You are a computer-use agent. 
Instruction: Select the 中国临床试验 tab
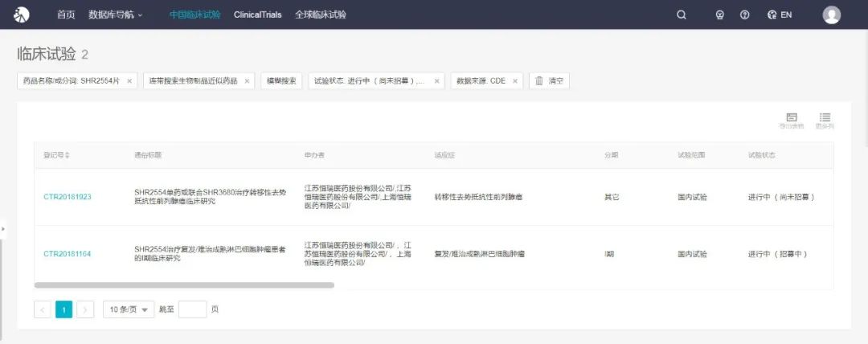(194, 15)
